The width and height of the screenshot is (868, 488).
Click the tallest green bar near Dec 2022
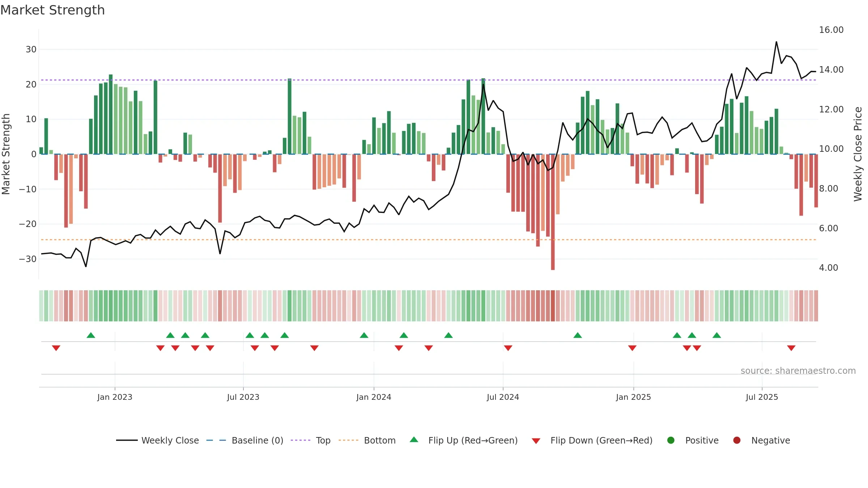(111, 114)
